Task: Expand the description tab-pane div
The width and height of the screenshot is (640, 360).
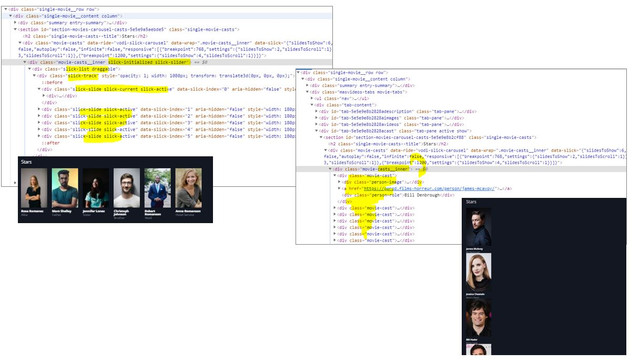Action: [317, 111]
